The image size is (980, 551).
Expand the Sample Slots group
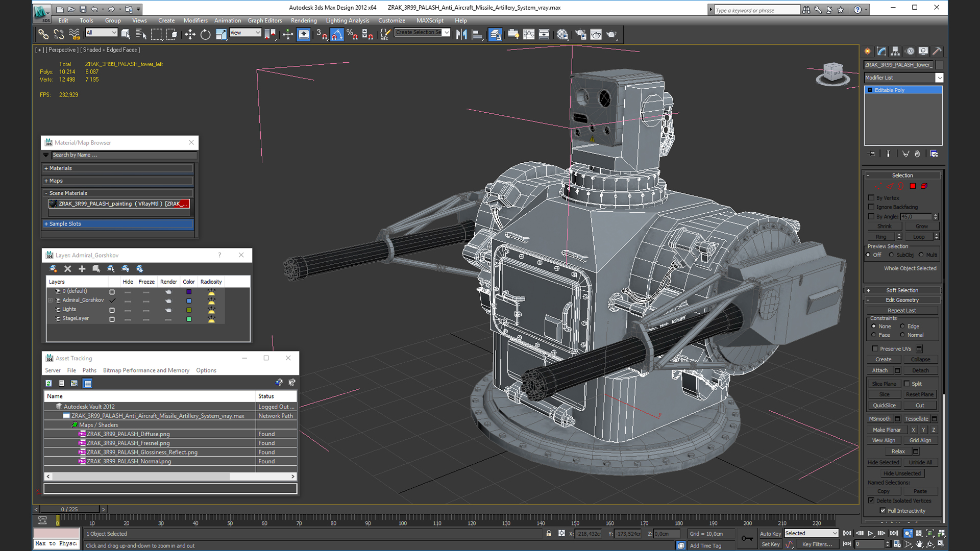tap(118, 223)
